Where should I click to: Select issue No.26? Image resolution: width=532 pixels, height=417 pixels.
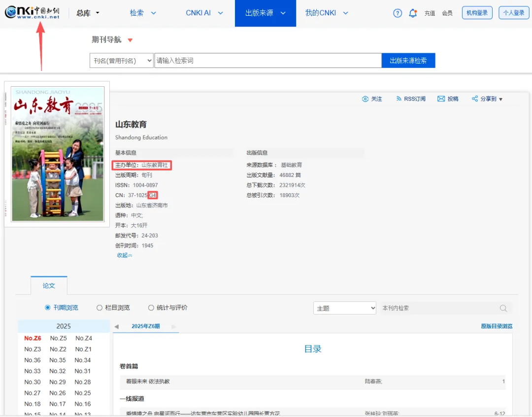coord(58,393)
